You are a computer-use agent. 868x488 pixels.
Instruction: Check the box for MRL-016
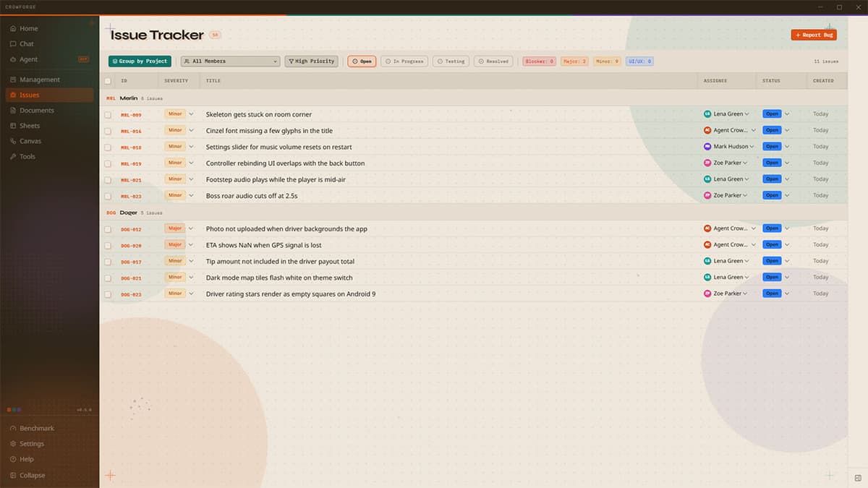[x=108, y=131]
